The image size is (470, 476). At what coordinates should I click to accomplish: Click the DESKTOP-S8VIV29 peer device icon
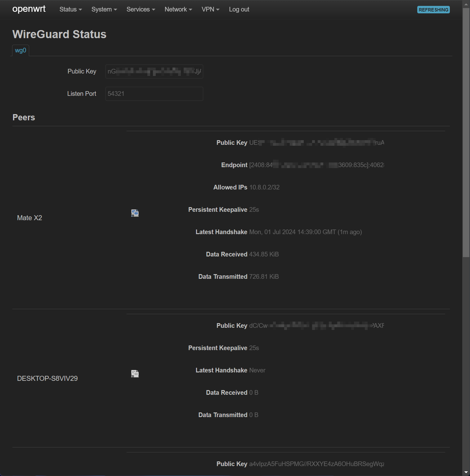click(135, 374)
